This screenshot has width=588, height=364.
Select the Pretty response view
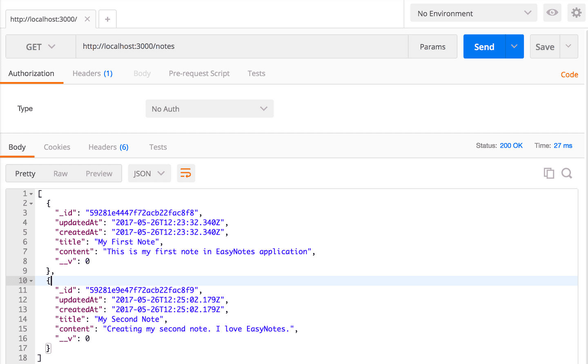click(25, 173)
